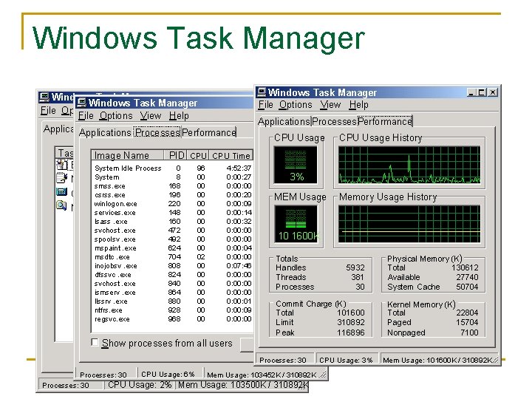
Task: Open Help menu in middle Processes window
Action: (179, 116)
